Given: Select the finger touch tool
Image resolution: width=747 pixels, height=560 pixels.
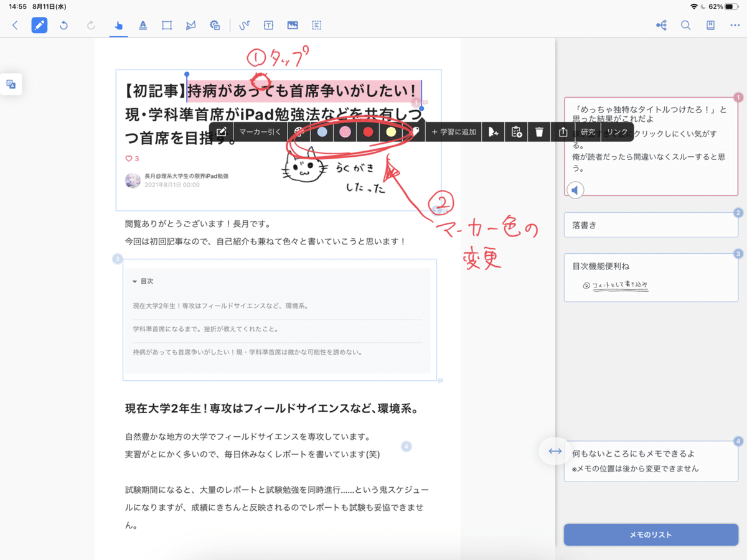Looking at the screenshot, I should [x=118, y=26].
